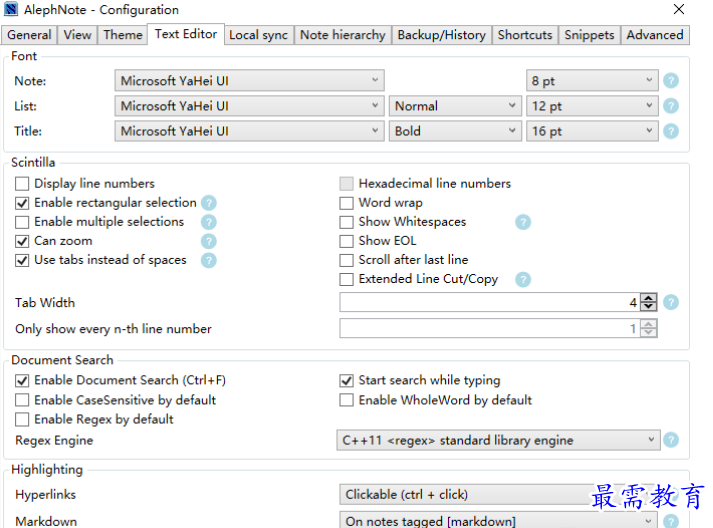
Task: Click help icon next to Note font size
Action: coord(671,81)
